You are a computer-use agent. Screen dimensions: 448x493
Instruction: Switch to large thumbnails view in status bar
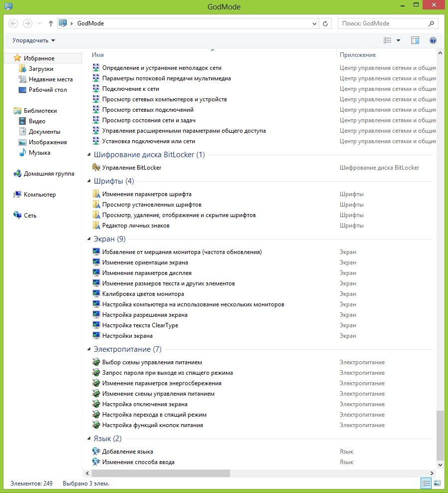point(437,483)
